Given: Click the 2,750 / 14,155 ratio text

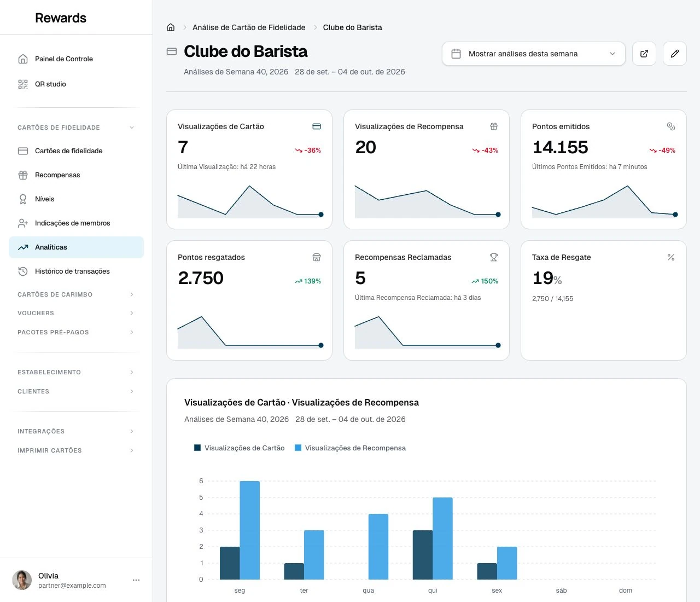Looking at the screenshot, I should (x=552, y=299).
